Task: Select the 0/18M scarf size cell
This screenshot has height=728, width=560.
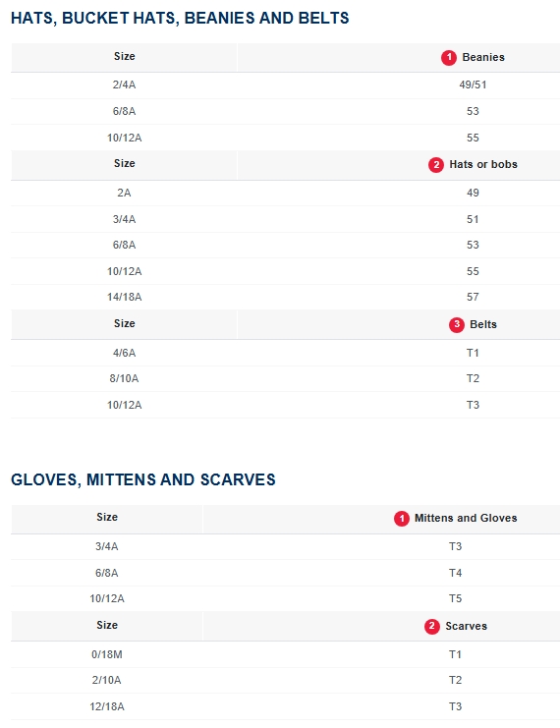Action: pyautogui.click(x=107, y=654)
